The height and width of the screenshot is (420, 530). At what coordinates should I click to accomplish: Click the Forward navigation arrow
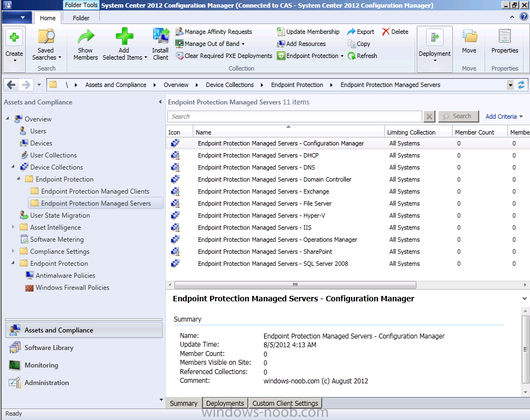click(26, 85)
